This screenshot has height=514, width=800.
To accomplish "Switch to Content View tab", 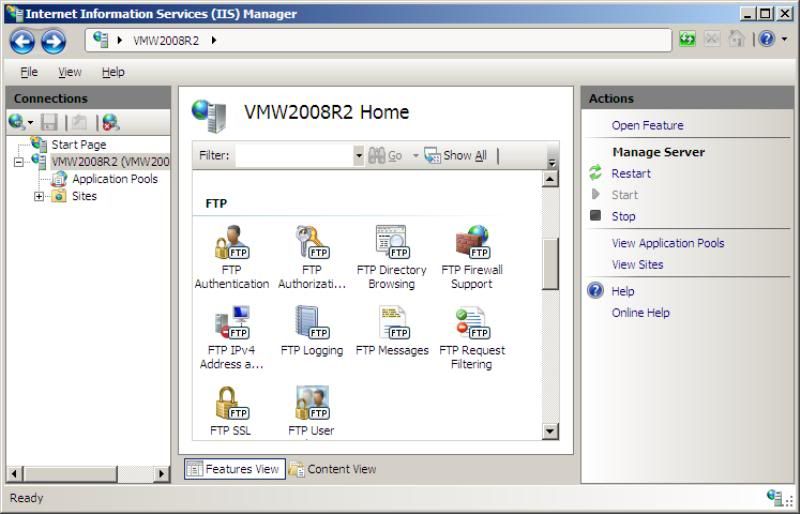I will pyautogui.click(x=333, y=469).
